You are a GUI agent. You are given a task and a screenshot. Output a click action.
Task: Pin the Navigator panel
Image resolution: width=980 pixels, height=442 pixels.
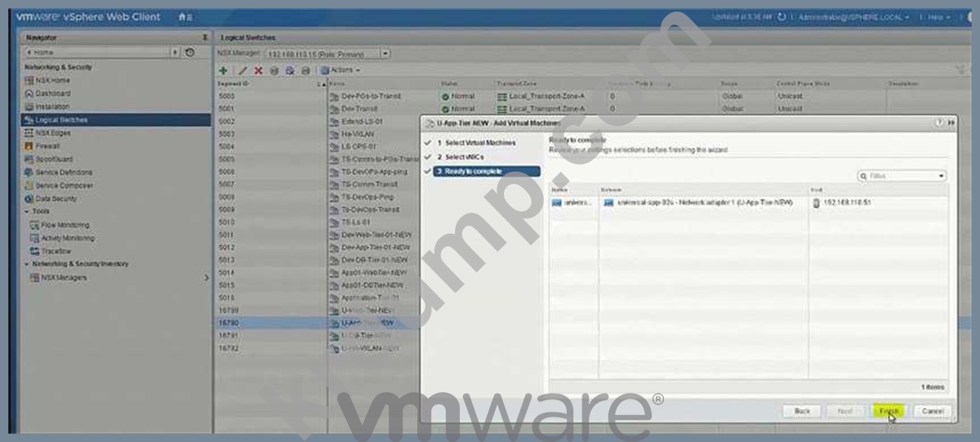pos(204,38)
